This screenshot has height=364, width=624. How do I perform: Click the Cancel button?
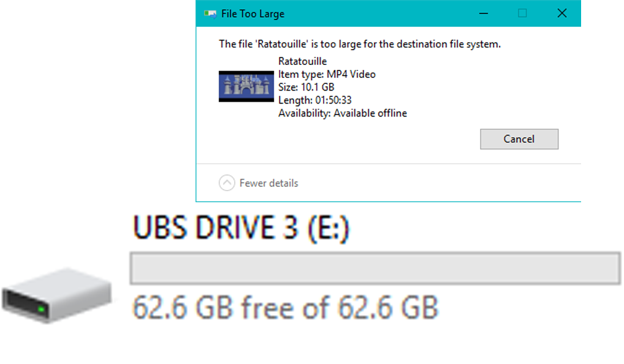(x=519, y=139)
